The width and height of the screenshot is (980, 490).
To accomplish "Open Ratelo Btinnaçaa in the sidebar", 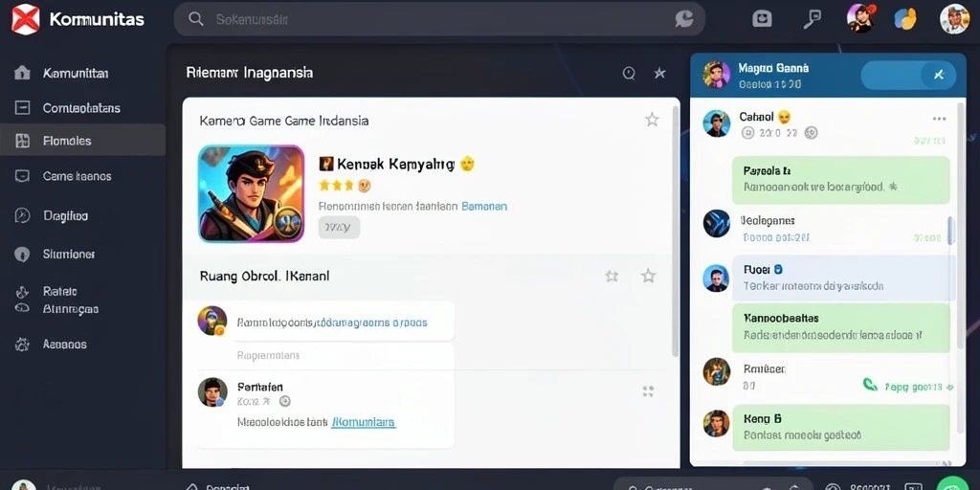I will click(71, 300).
